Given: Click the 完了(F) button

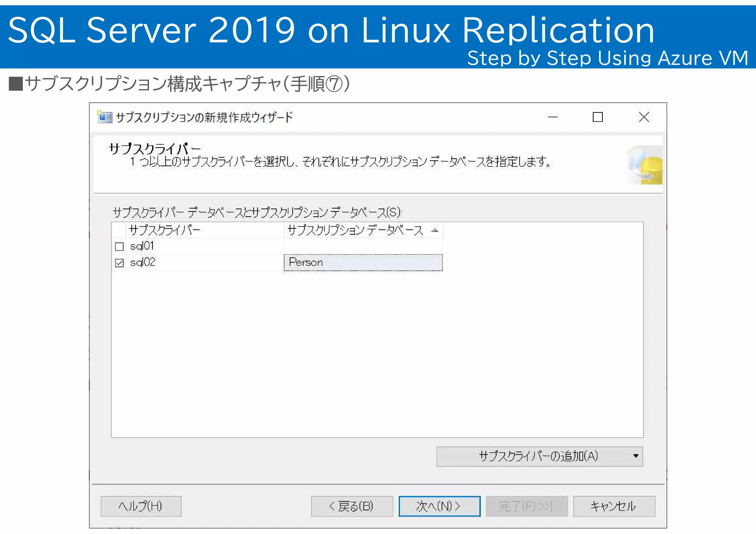Looking at the screenshot, I should (x=527, y=506).
